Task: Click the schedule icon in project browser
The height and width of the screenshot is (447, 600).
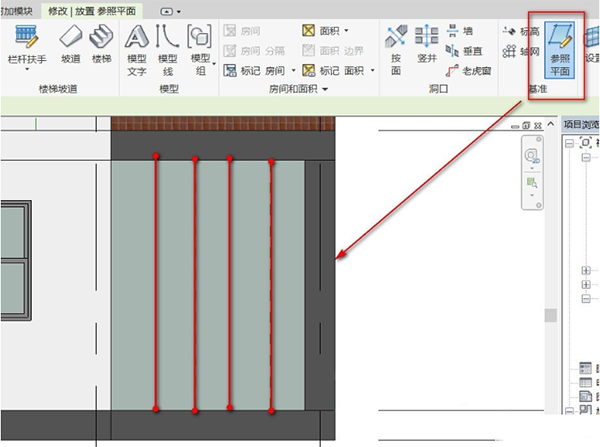Action: pos(585,368)
